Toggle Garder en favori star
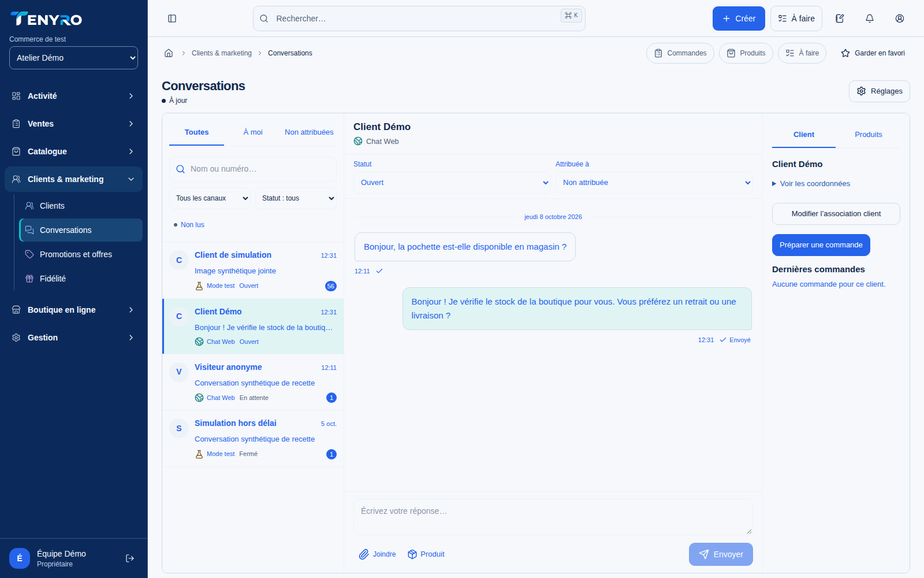Viewport: 924px width, 578px height. 873,53
